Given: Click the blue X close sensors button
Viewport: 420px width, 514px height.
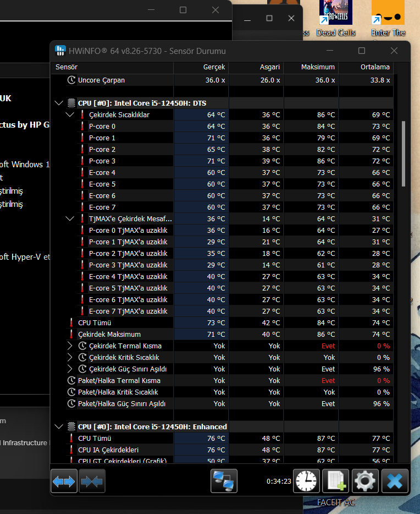Looking at the screenshot, I should point(395,481).
